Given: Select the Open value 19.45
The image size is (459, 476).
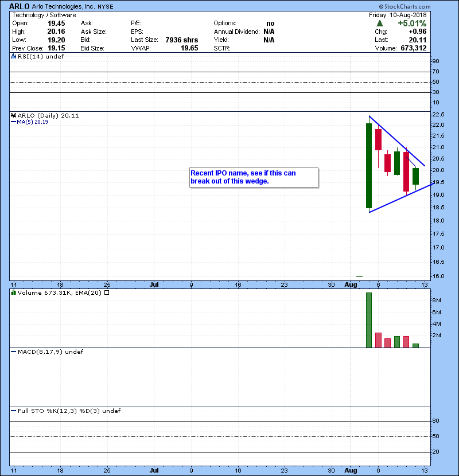Looking at the screenshot, I should pos(56,24).
